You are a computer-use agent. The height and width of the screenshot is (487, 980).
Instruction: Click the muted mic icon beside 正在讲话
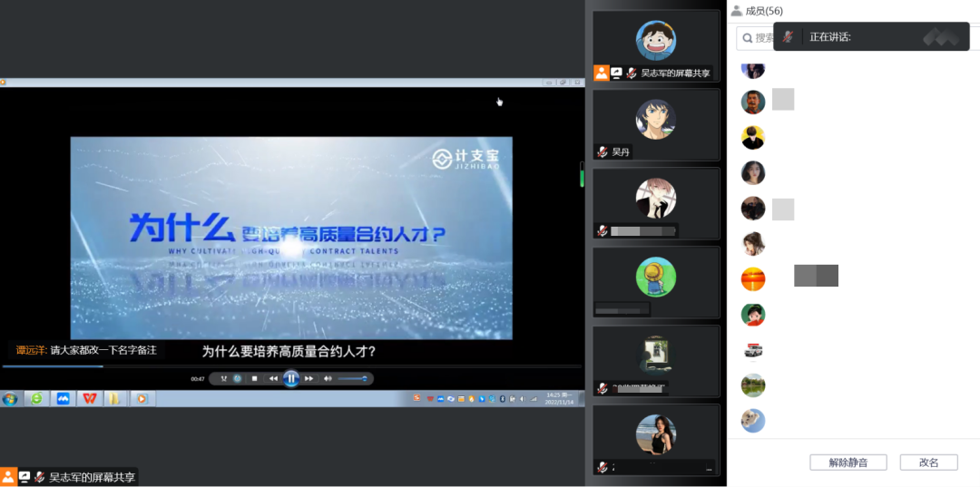tap(789, 37)
